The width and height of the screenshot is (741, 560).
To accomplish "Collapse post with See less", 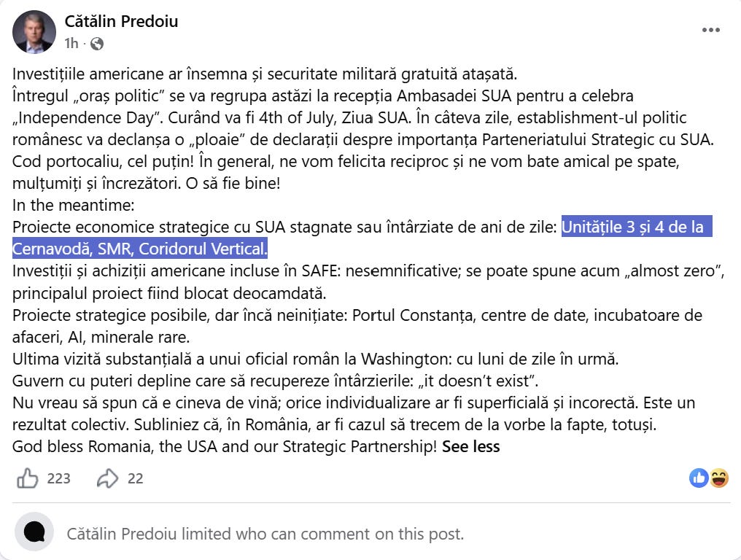I will click(470, 446).
